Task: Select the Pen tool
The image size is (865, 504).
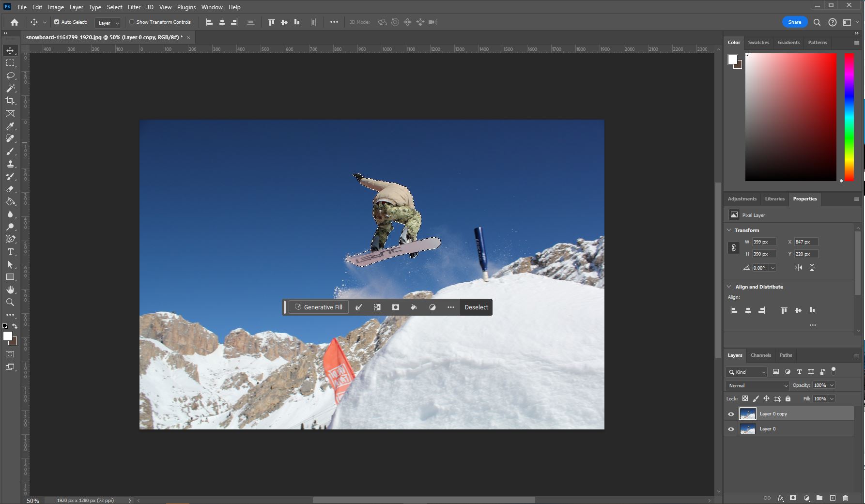Action: tap(10, 239)
